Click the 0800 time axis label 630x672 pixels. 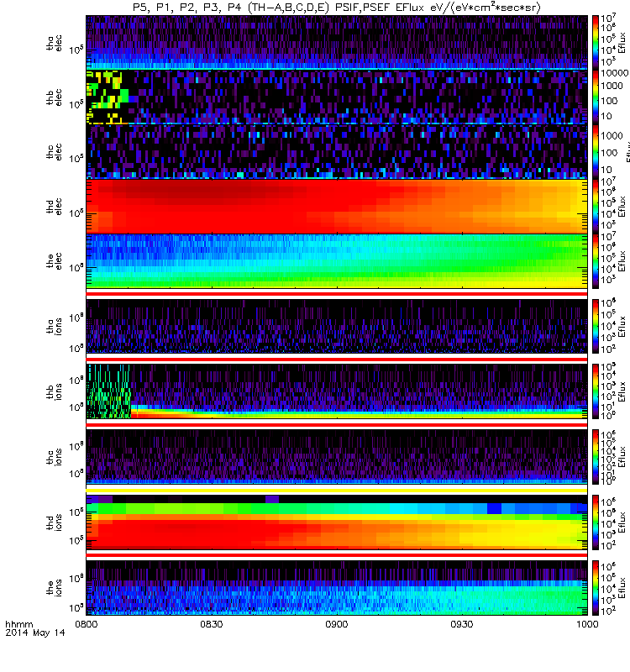coord(87,624)
